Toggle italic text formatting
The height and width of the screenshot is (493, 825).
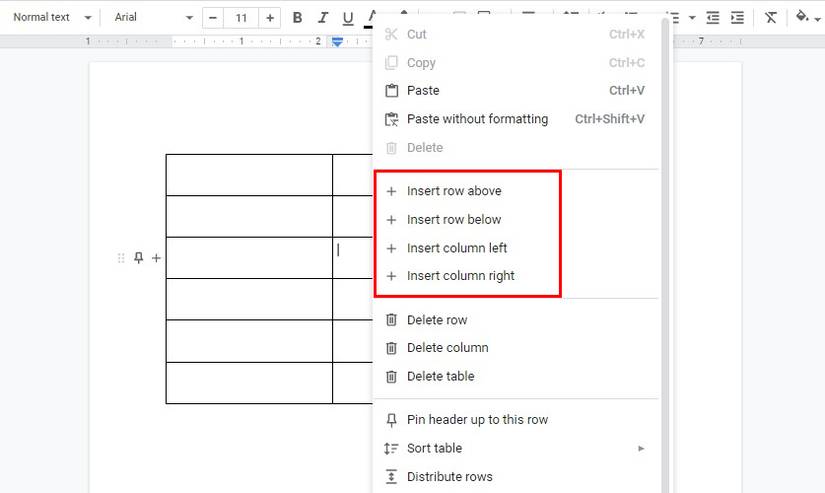[x=322, y=18]
